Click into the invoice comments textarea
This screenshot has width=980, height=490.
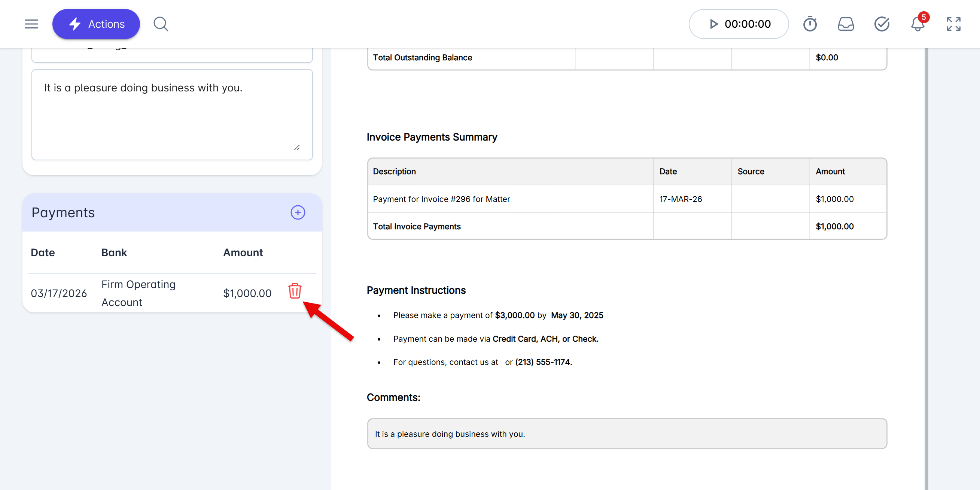[x=171, y=114]
